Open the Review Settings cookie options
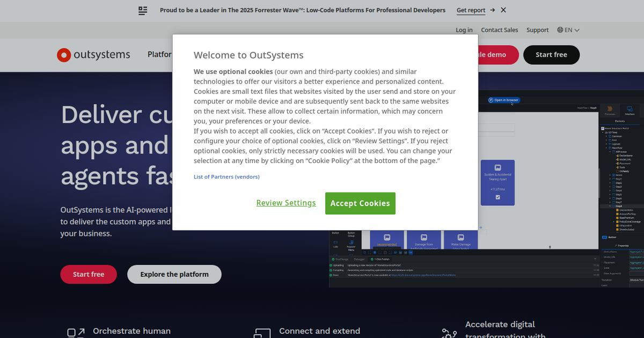 coord(286,203)
